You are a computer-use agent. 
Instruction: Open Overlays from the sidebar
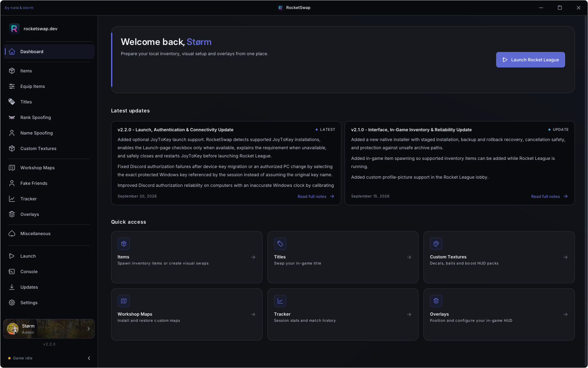49,214
